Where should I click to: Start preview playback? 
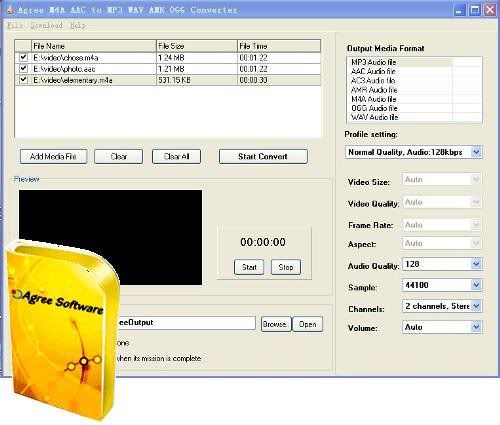click(249, 267)
